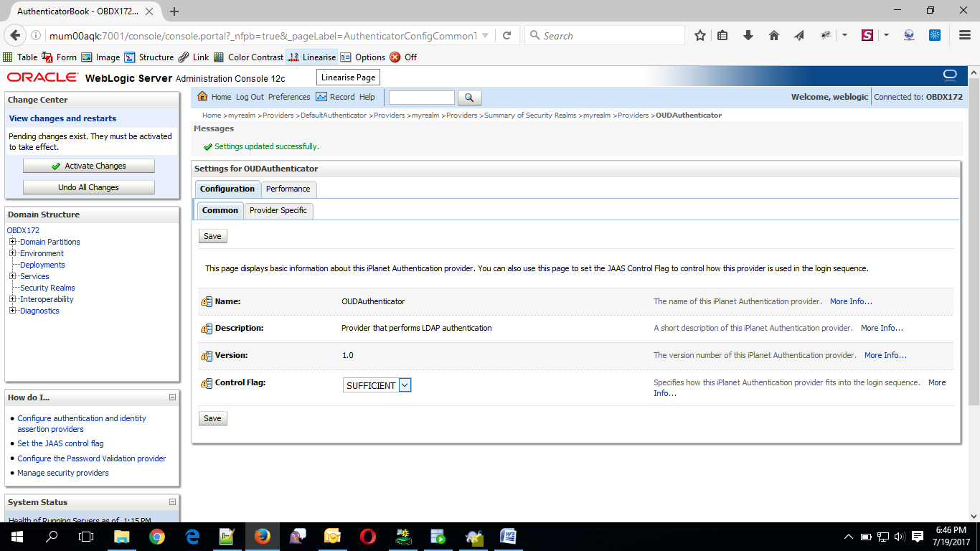Click Undo All Changes button
This screenshot has height=551, width=980.
pos(89,187)
